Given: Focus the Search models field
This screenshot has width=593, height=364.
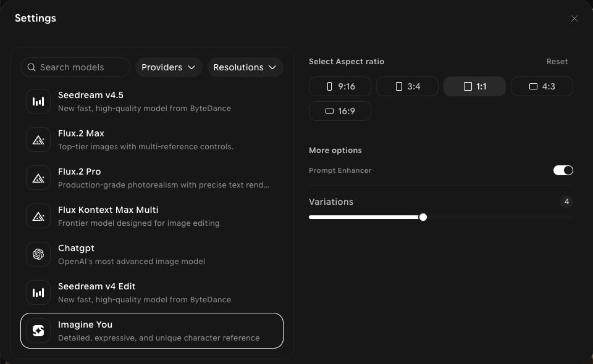Looking at the screenshot, I should pos(75,67).
